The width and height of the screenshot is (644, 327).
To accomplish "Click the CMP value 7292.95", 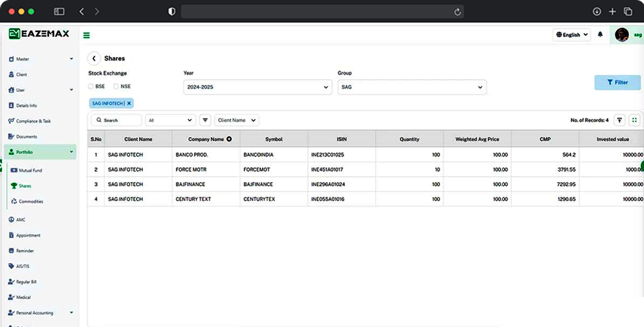I will (x=566, y=184).
